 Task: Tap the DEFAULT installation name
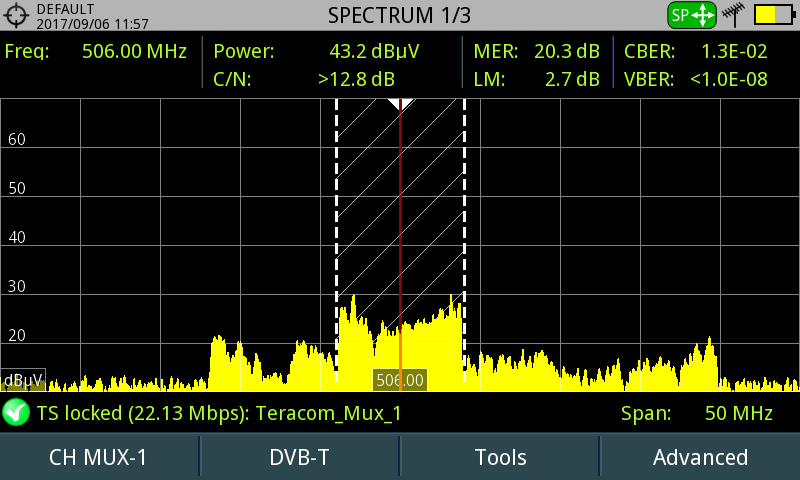(x=65, y=9)
